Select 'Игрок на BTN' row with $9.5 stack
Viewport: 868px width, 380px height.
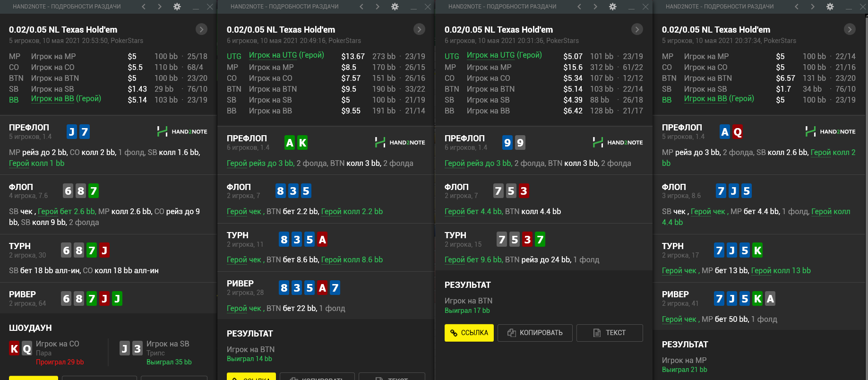point(326,89)
